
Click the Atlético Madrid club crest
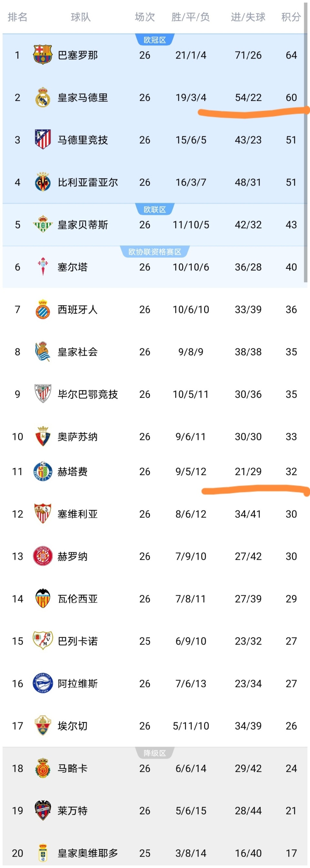click(43, 139)
